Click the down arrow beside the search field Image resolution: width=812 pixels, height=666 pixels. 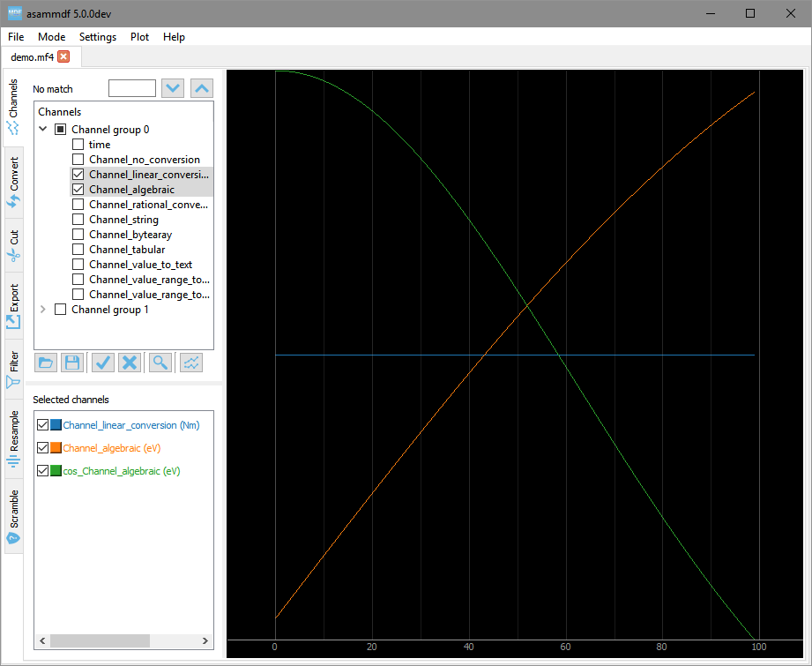pos(173,87)
